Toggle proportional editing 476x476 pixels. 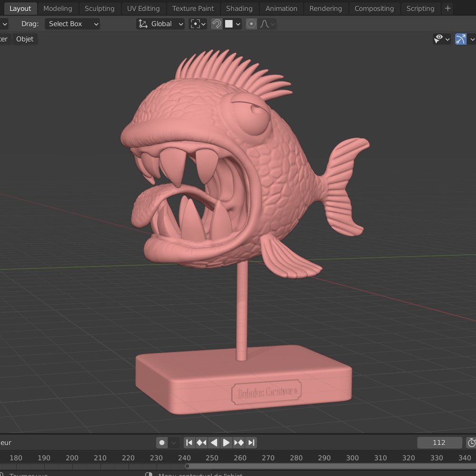(x=251, y=24)
